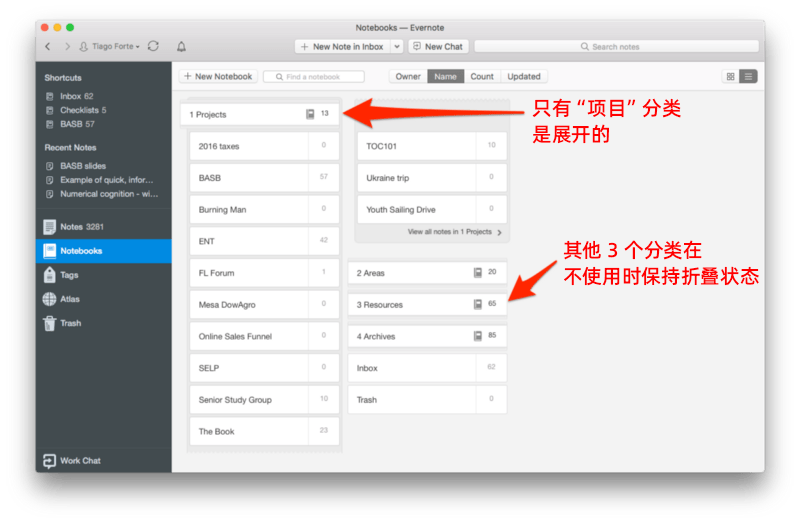Open the Trash notebook card

tap(428, 400)
